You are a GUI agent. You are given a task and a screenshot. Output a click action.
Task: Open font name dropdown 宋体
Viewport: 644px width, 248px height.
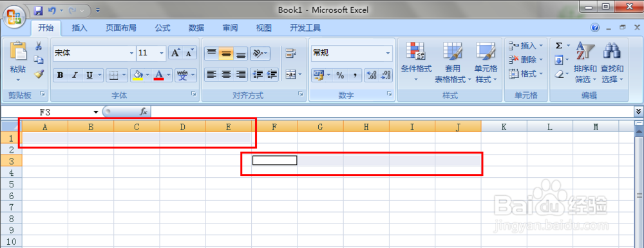132,53
